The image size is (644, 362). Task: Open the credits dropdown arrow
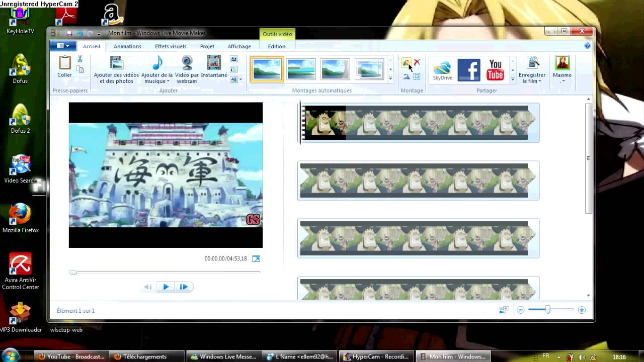240,79
